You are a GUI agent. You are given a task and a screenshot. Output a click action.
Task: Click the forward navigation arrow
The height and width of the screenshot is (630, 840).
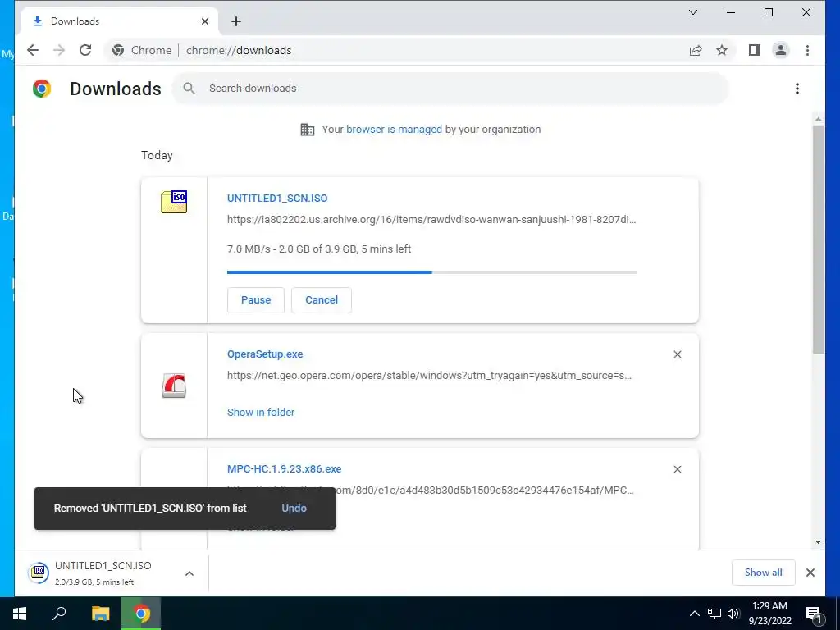tap(59, 50)
